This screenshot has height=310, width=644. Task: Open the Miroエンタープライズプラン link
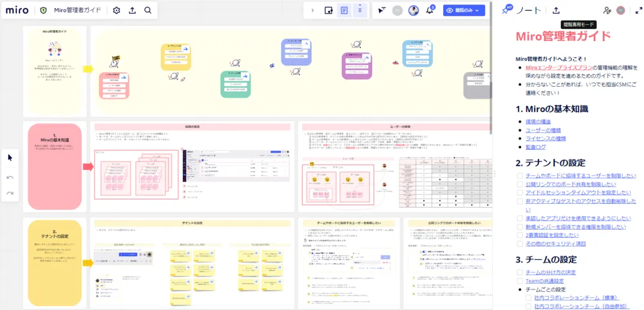[x=558, y=68]
